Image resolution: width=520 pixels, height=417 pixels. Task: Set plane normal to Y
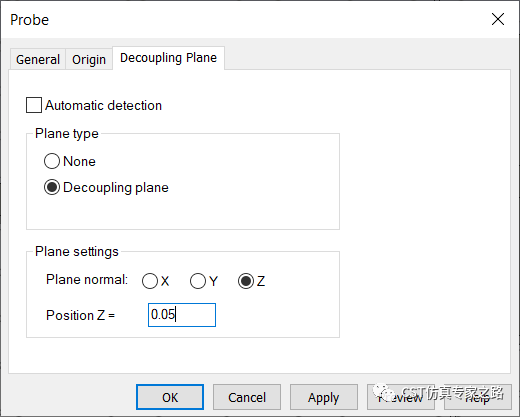(198, 281)
